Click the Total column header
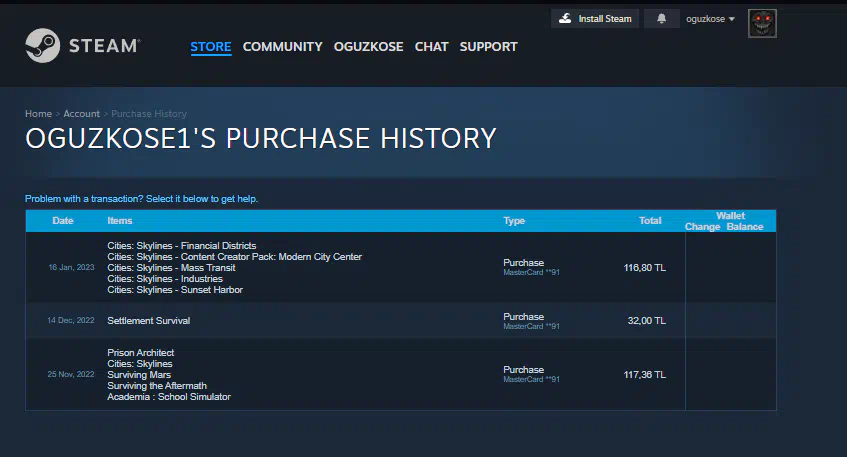The height and width of the screenshot is (457, 847). (650, 220)
